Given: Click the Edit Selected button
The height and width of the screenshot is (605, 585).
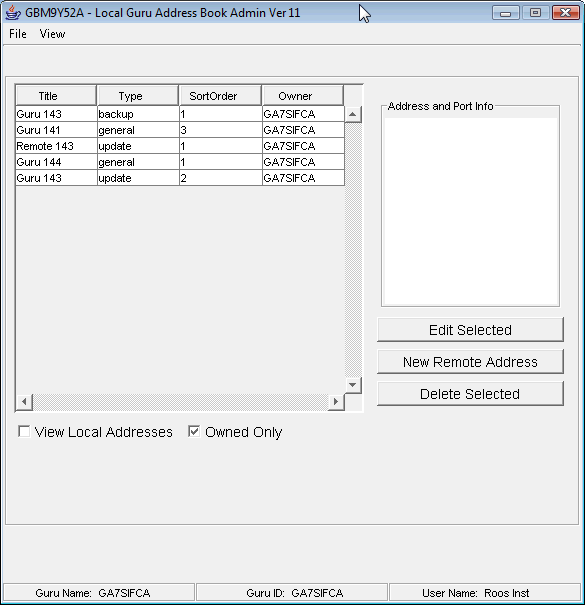Looking at the screenshot, I should (470, 330).
